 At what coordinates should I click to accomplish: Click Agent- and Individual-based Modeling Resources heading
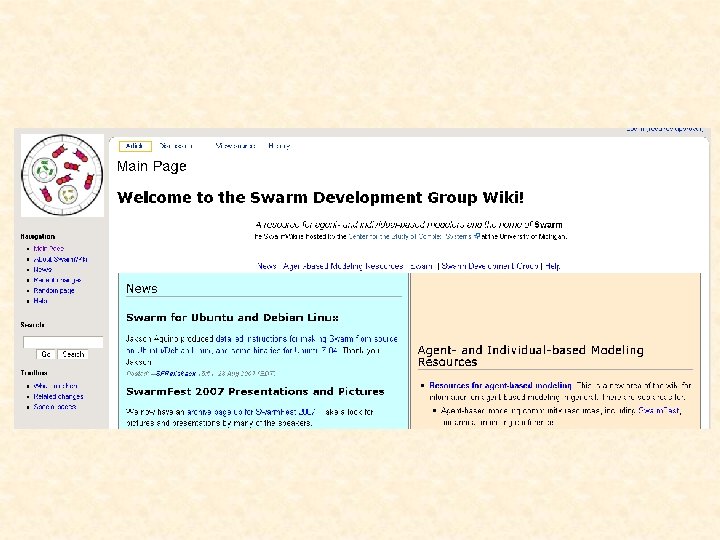coord(530,356)
